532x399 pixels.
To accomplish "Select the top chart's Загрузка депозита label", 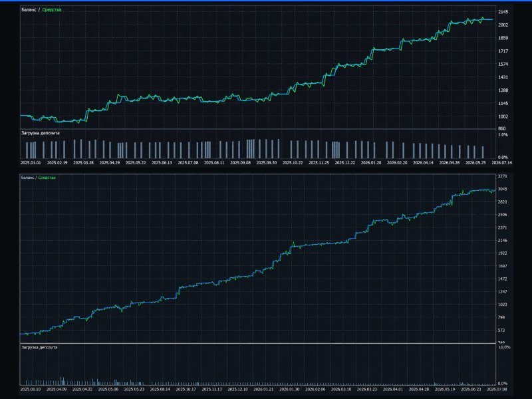I will tap(41, 133).
